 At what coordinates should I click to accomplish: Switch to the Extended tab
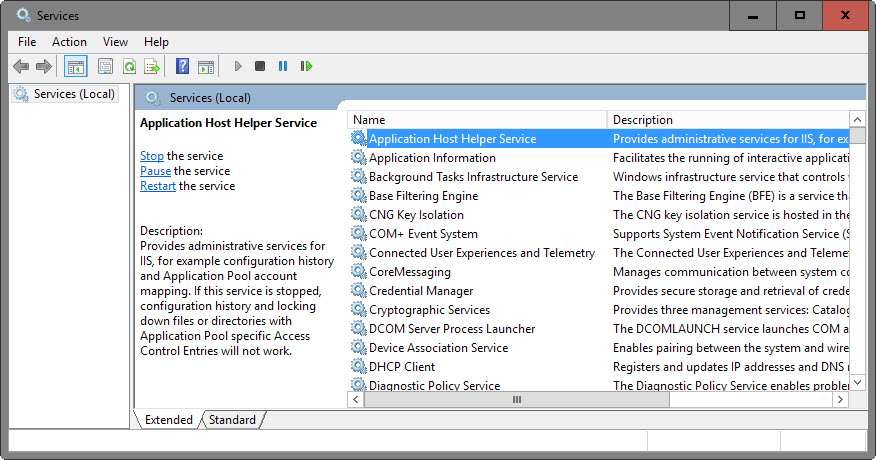[168, 420]
